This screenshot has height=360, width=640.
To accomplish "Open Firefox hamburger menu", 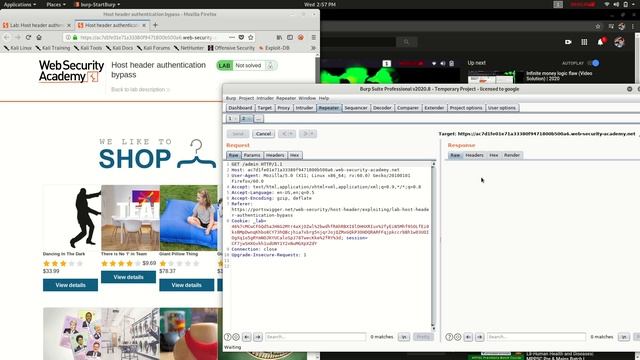I will coord(313,37).
